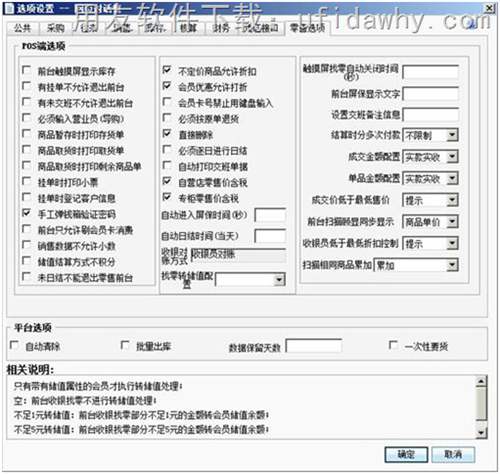Check 储值结算方式不积分
500x474 pixels.
tap(26, 261)
